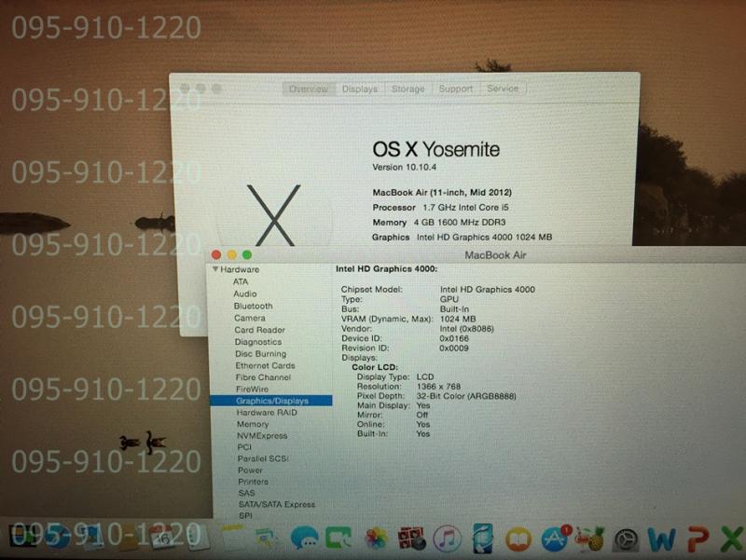746x560 pixels.
Task: Switch to the Displays tab
Action: click(360, 89)
